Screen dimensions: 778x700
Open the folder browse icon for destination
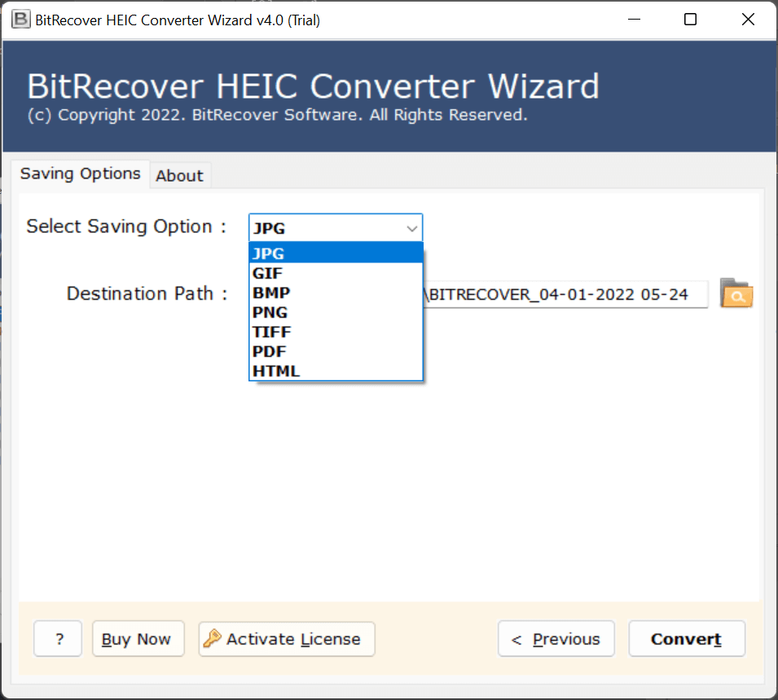click(x=736, y=293)
